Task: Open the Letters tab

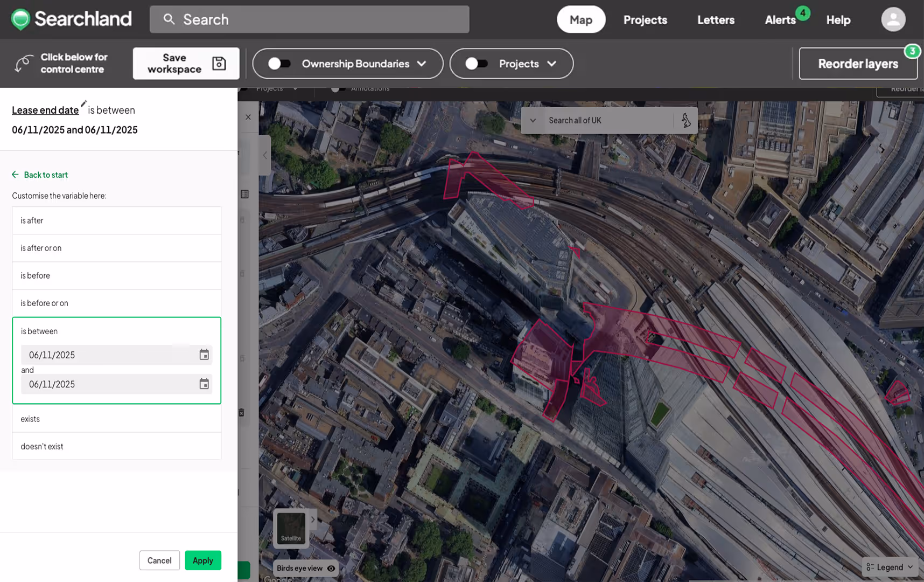Action: coord(716,20)
